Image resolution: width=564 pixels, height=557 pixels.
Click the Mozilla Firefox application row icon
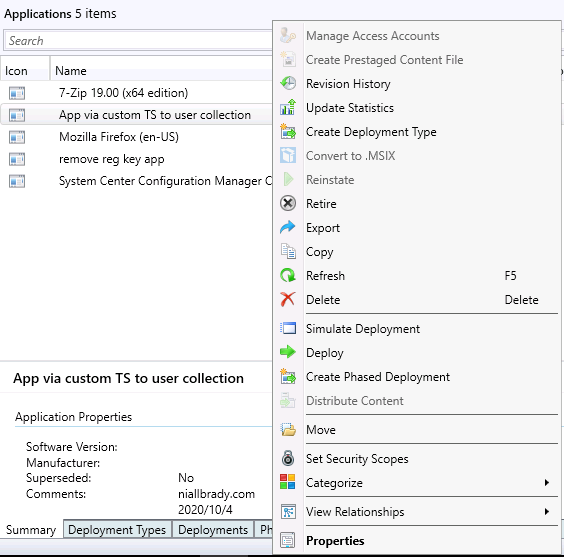17,137
